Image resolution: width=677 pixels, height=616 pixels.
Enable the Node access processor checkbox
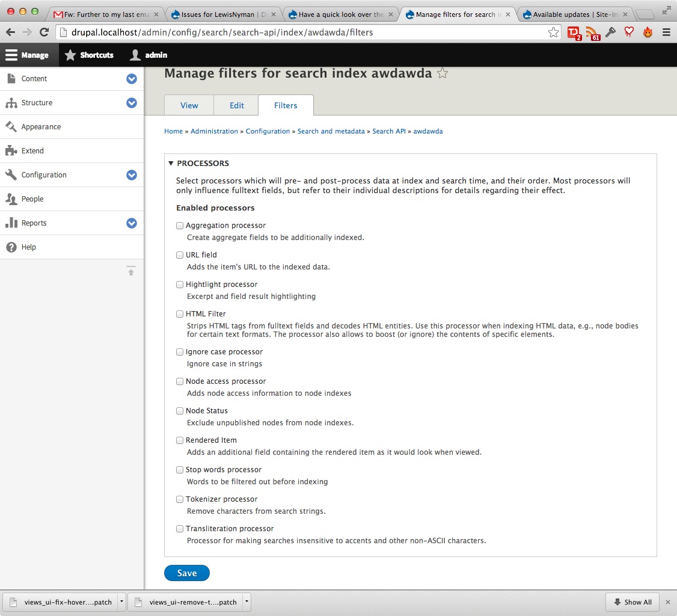[x=180, y=381]
